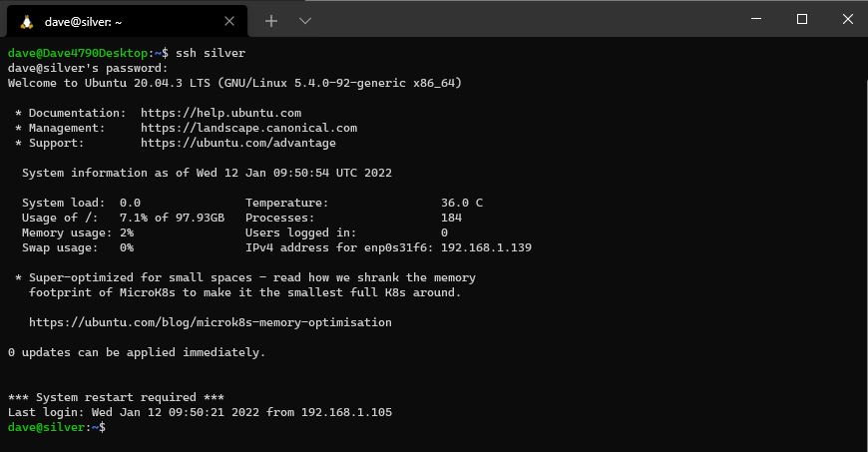Image resolution: width=868 pixels, height=452 pixels.
Task: Click the 'footprint of MicroK8s' line
Action: point(245,292)
